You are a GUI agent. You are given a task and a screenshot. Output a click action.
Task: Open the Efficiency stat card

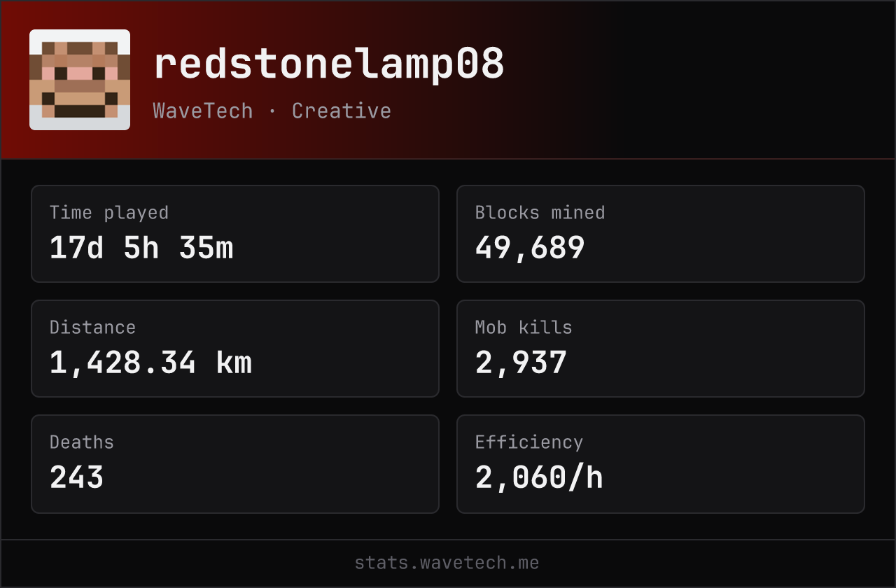coord(661,464)
